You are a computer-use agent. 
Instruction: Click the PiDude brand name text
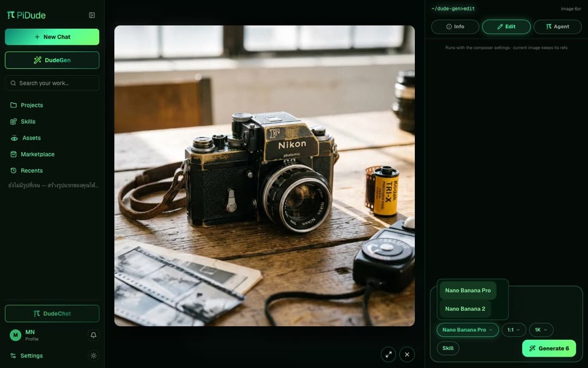coord(31,15)
